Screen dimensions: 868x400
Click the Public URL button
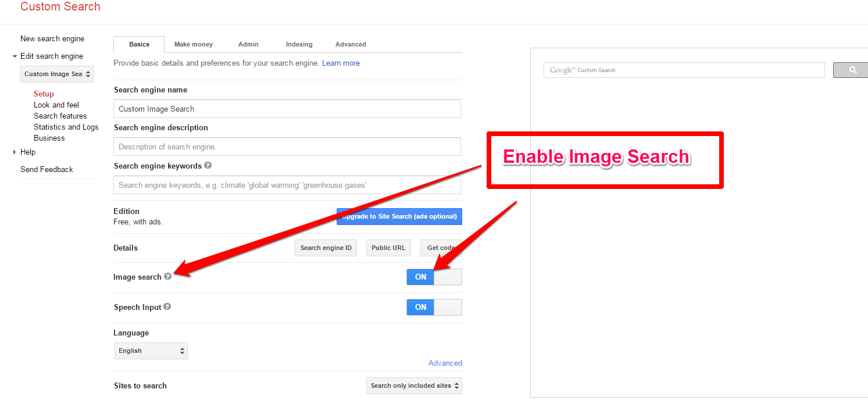click(388, 248)
